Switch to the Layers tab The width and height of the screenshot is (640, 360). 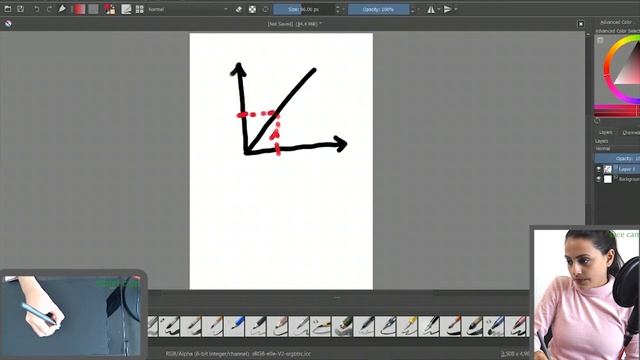point(605,132)
